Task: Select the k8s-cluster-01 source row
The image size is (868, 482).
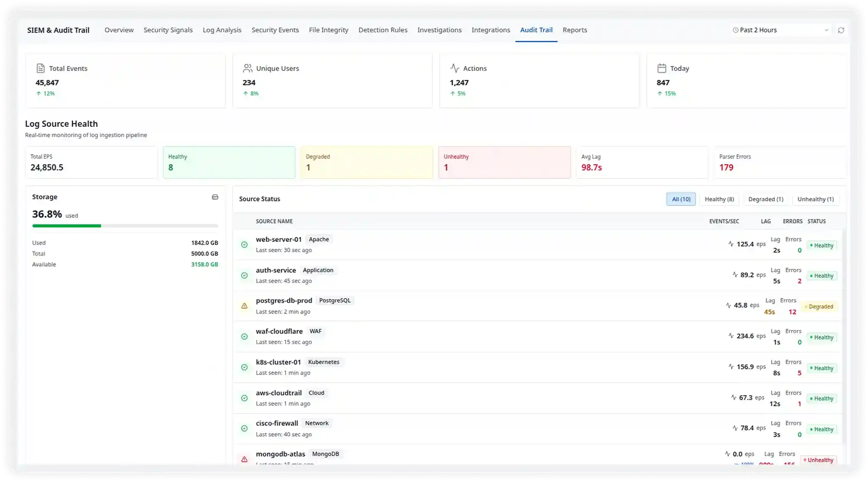Action: [465, 367]
